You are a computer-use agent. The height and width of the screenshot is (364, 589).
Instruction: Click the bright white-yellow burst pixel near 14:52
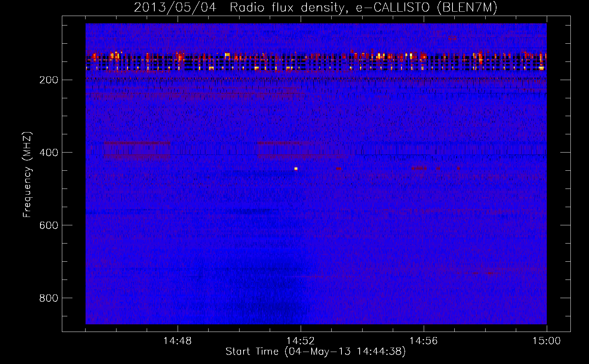pos(296,169)
